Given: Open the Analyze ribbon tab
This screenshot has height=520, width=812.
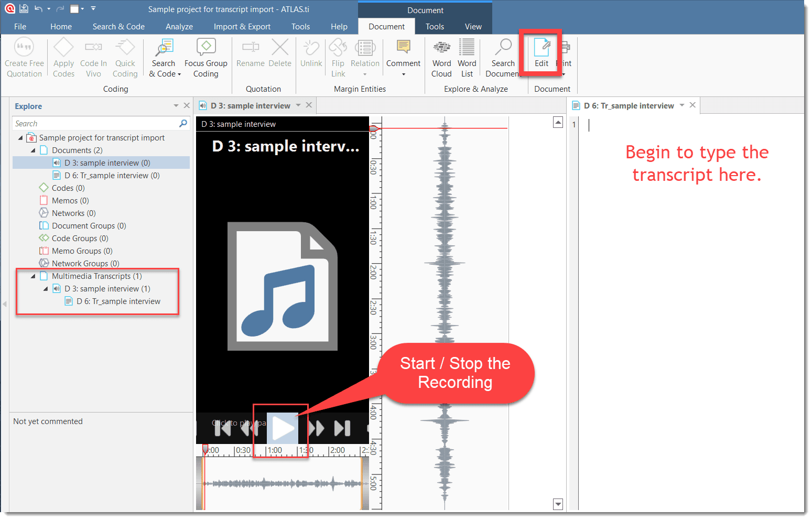Looking at the screenshot, I should click(x=179, y=27).
